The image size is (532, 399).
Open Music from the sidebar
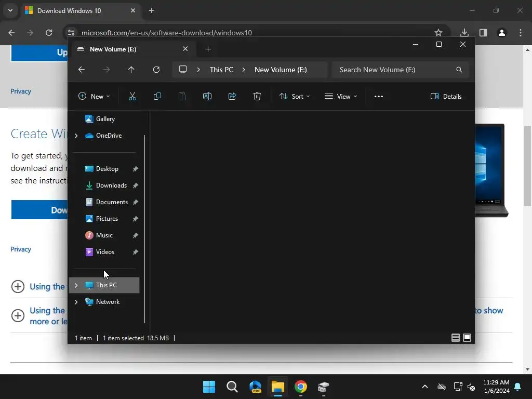click(104, 235)
